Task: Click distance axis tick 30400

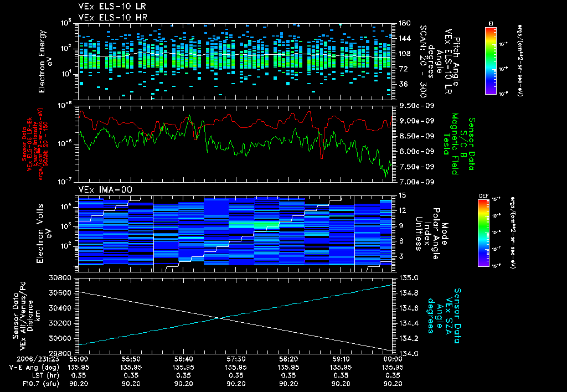Action: 60,308
